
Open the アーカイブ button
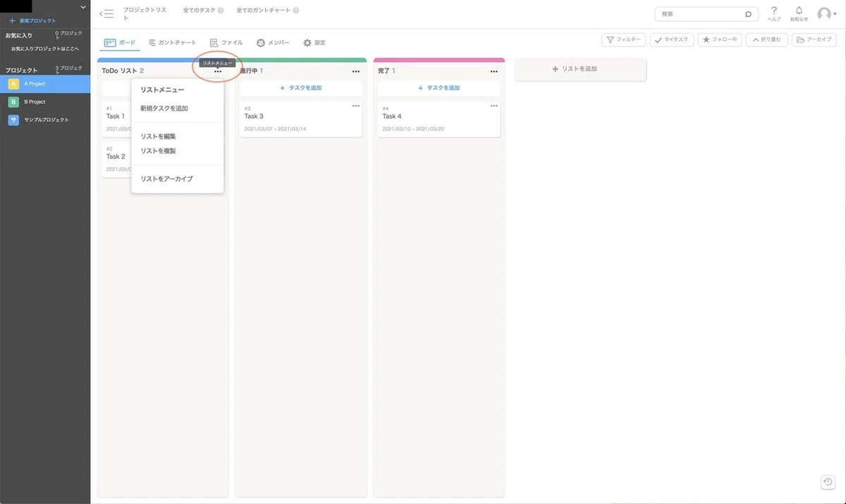[814, 40]
